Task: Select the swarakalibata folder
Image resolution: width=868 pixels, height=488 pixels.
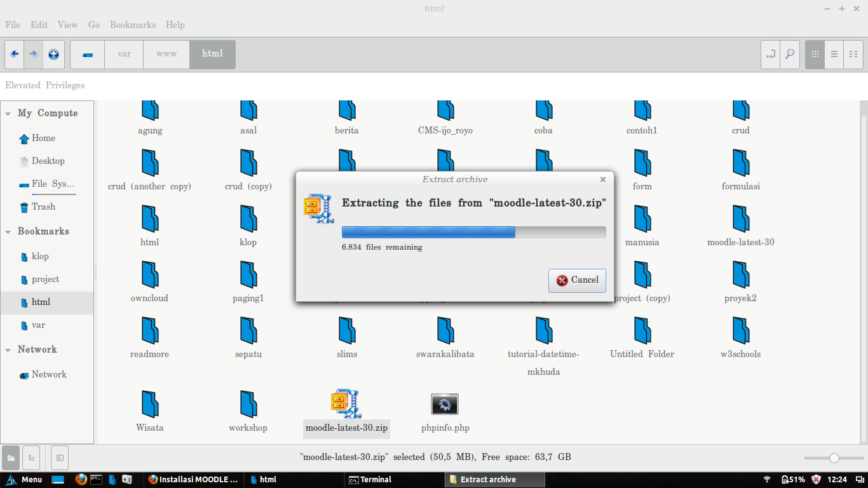Action: [x=445, y=330]
